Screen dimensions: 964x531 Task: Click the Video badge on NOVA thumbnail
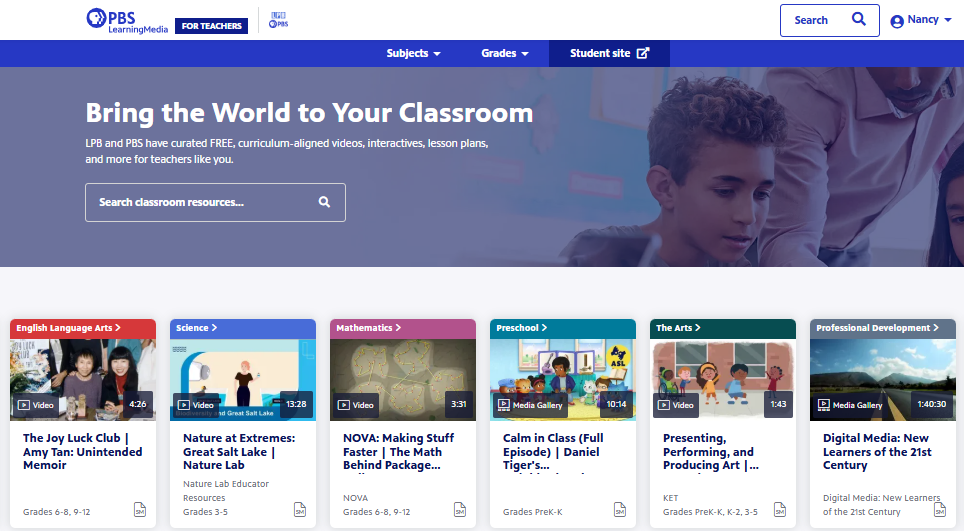[x=355, y=405]
